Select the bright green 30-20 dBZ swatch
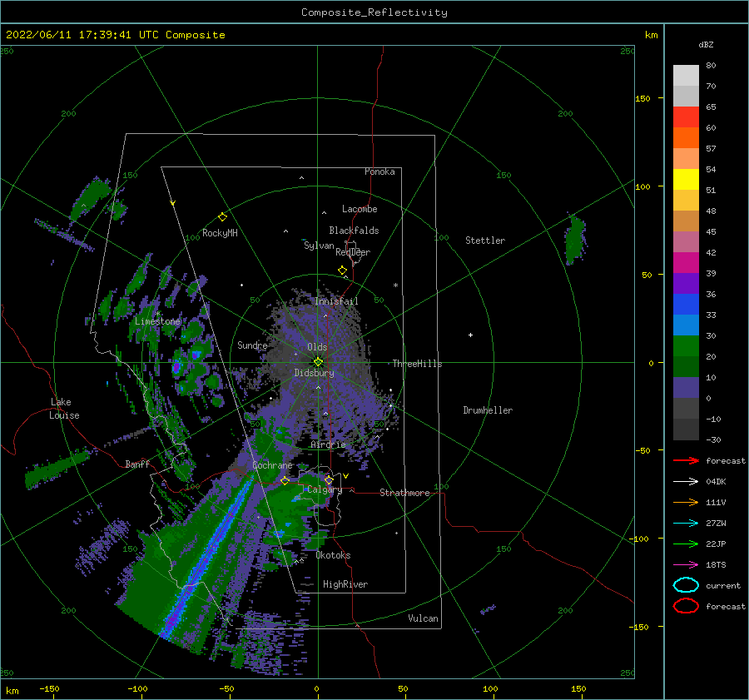The height and width of the screenshot is (700, 749). 686,346
